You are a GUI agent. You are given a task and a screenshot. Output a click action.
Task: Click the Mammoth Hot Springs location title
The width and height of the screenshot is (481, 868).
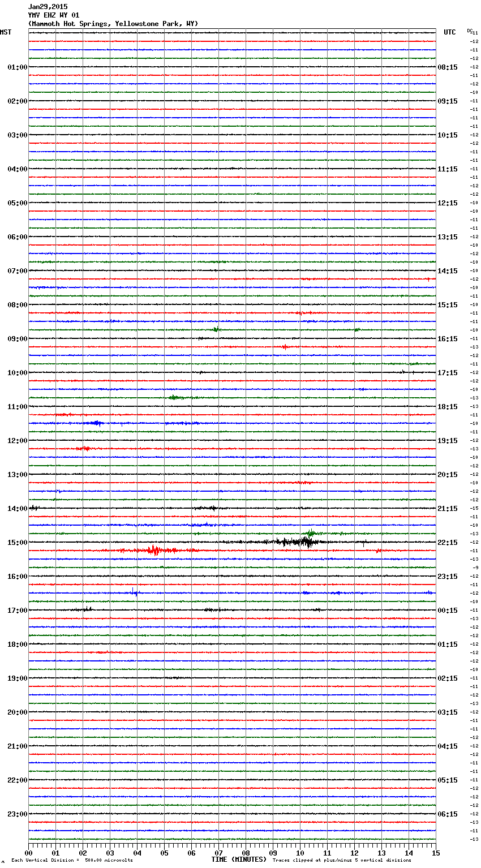pyautogui.click(x=113, y=24)
